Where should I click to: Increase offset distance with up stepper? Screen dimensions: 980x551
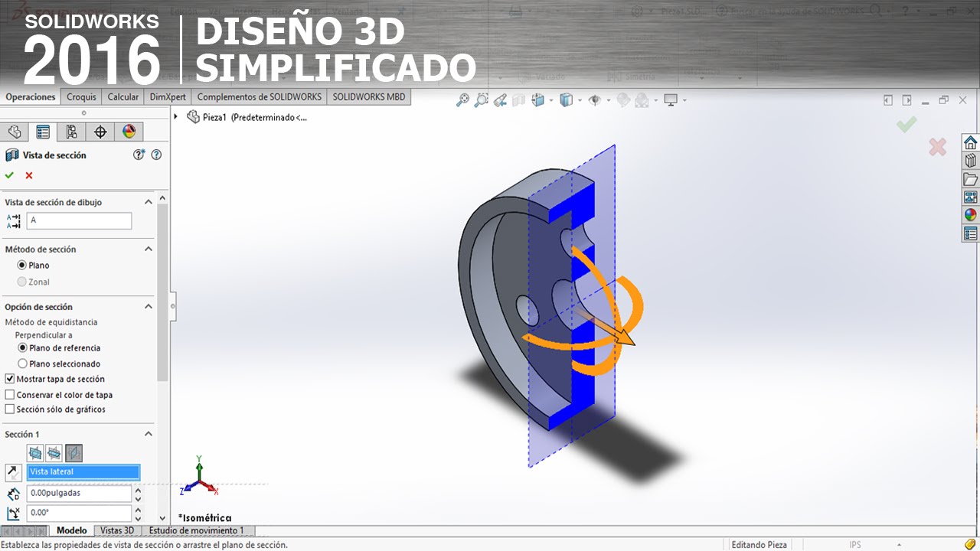coord(138,489)
